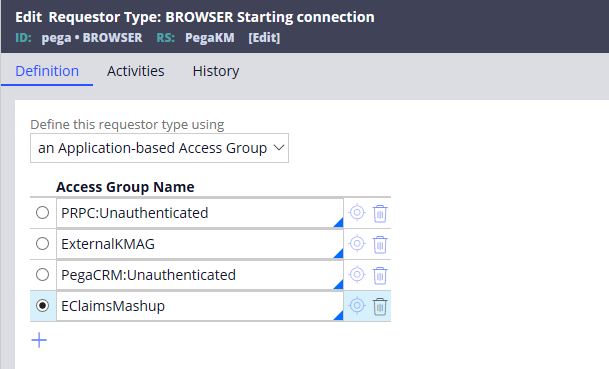This screenshot has width=609, height=369.
Task: Open PegaCRM:Unauthenticated rule via target icon
Action: [x=357, y=275]
